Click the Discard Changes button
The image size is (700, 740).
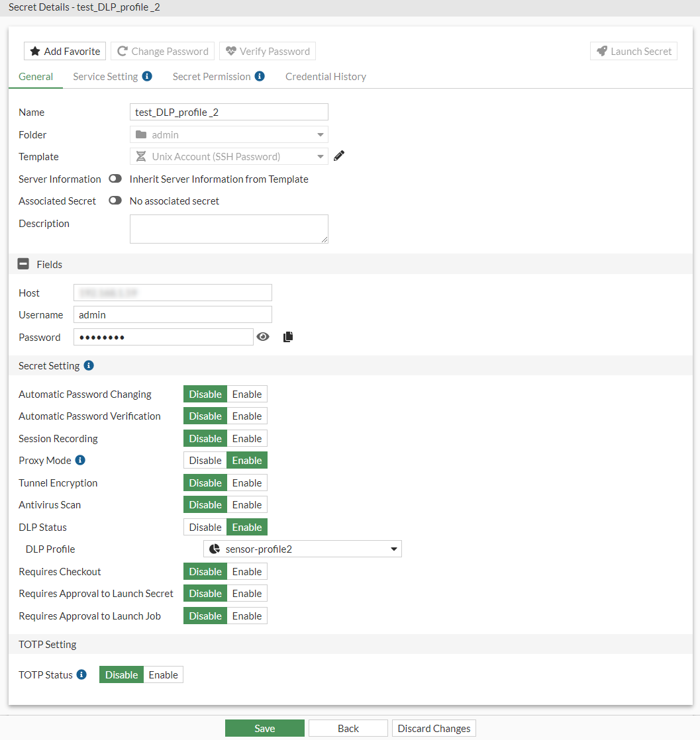(433, 727)
